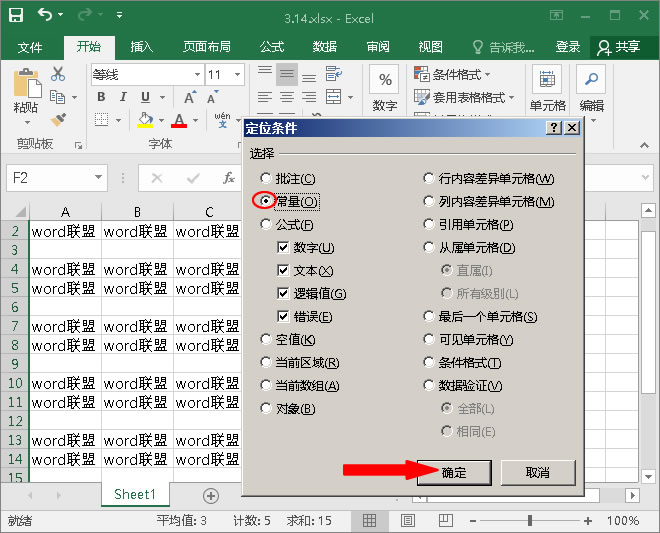This screenshot has width=660, height=533.
Task: Click the middle vertical align icon
Action: pyautogui.click(x=287, y=74)
